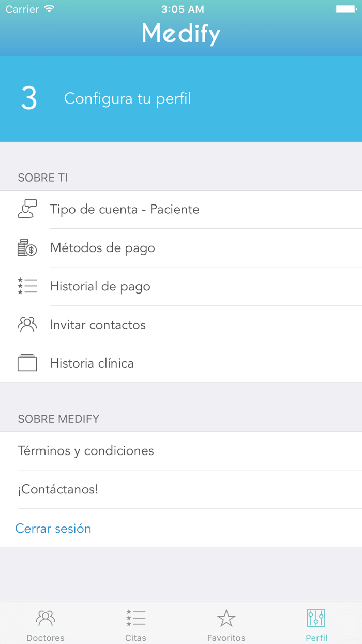Screen dimensions: 362x644
Task: Tap the Métodos de pago money icon
Action: coord(27,247)
